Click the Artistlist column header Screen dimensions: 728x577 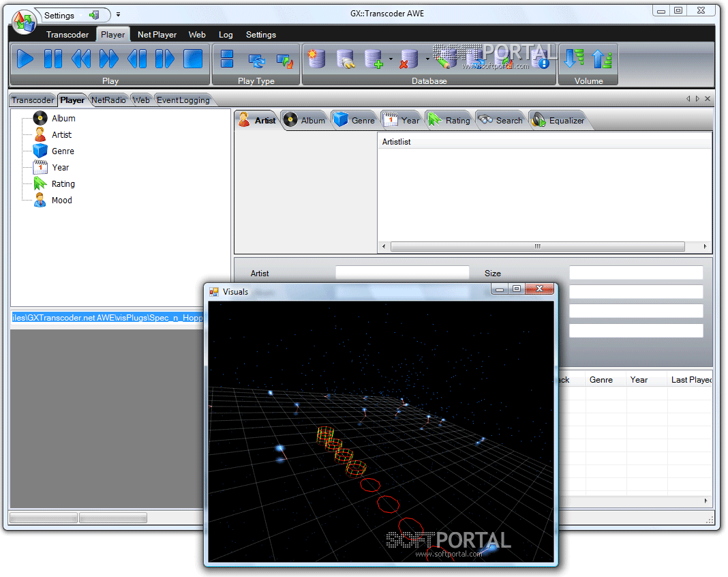(545, 142)
